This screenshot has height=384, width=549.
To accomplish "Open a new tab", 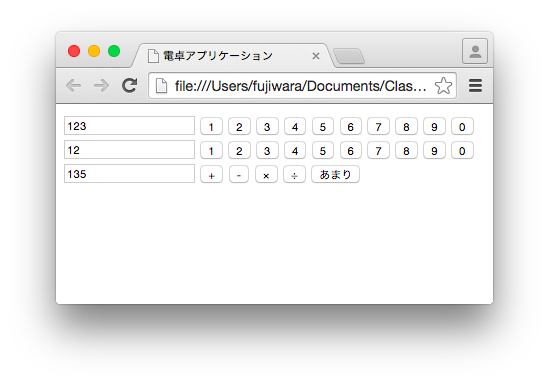I will (349, 56).
